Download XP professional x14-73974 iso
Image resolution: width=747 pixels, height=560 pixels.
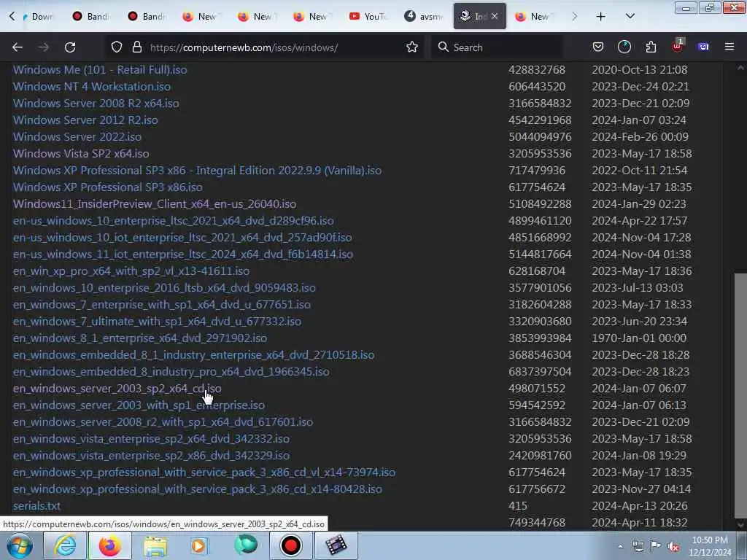pos(204,472)
